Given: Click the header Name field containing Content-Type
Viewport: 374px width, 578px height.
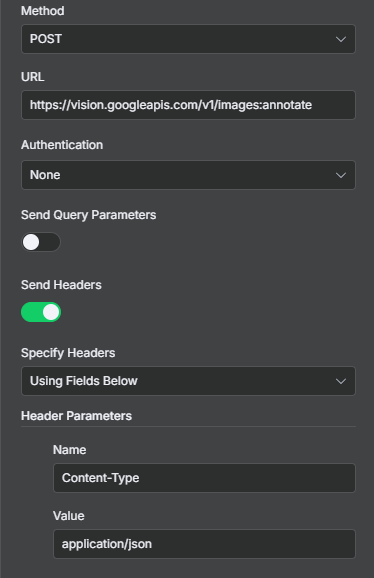Looking at the screenshot, I should pos(205,478).
